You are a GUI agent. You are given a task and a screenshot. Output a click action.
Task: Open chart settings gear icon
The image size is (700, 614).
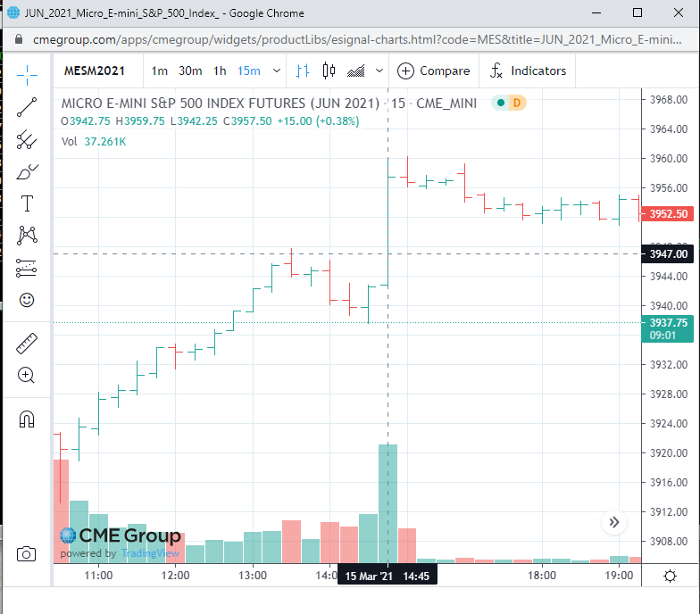tap(670, 577)
